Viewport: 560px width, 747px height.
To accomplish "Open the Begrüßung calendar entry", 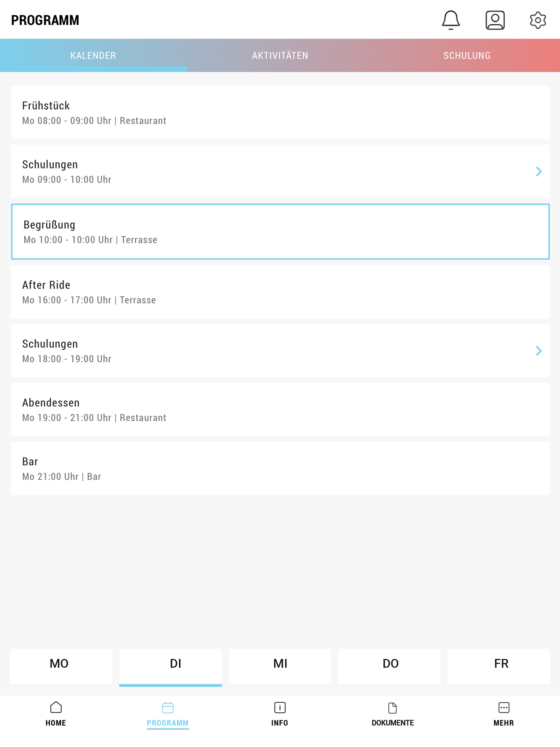I will pyautogui.click(x=280, y=232).
